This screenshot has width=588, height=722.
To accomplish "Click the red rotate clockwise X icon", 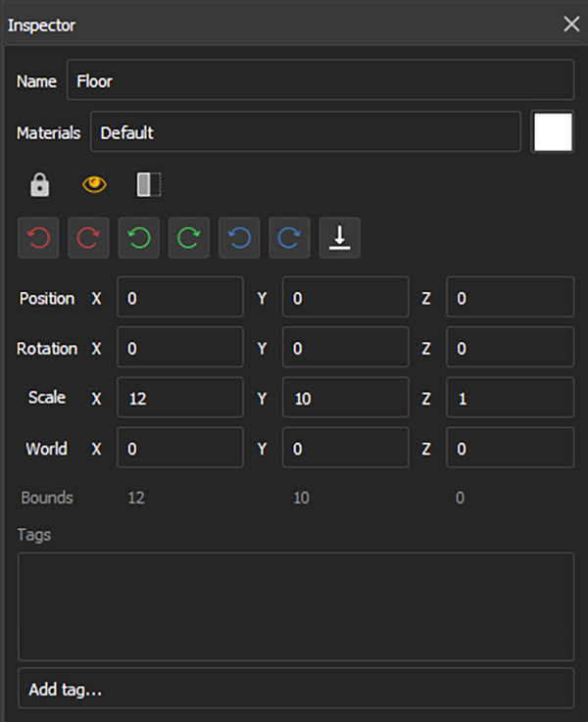I will coord(88,238).
